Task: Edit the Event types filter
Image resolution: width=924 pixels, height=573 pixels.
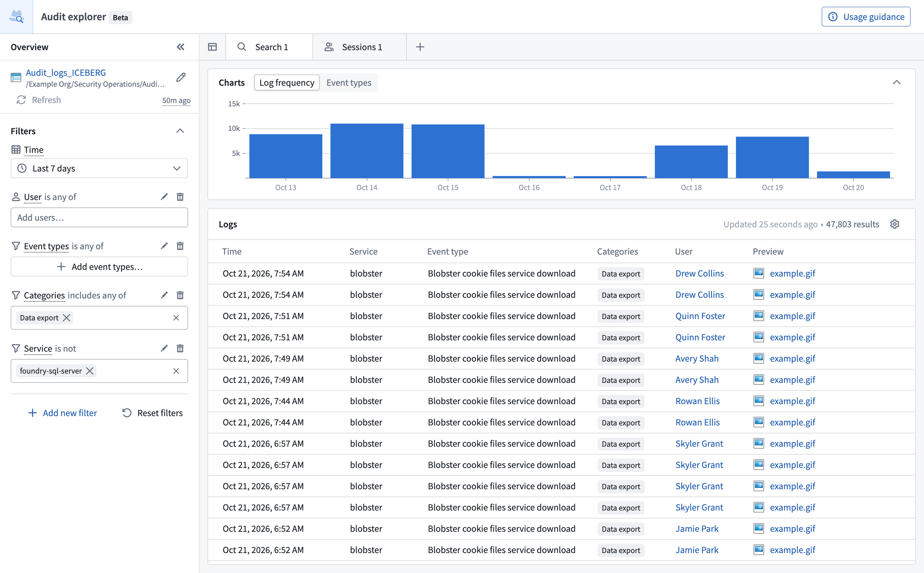Action: [x=164, y=246]
